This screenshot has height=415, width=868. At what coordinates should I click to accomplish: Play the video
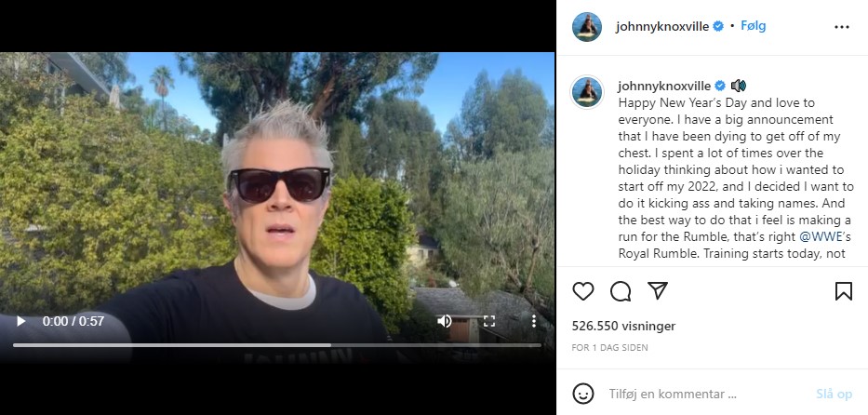[x=21, y=321]
